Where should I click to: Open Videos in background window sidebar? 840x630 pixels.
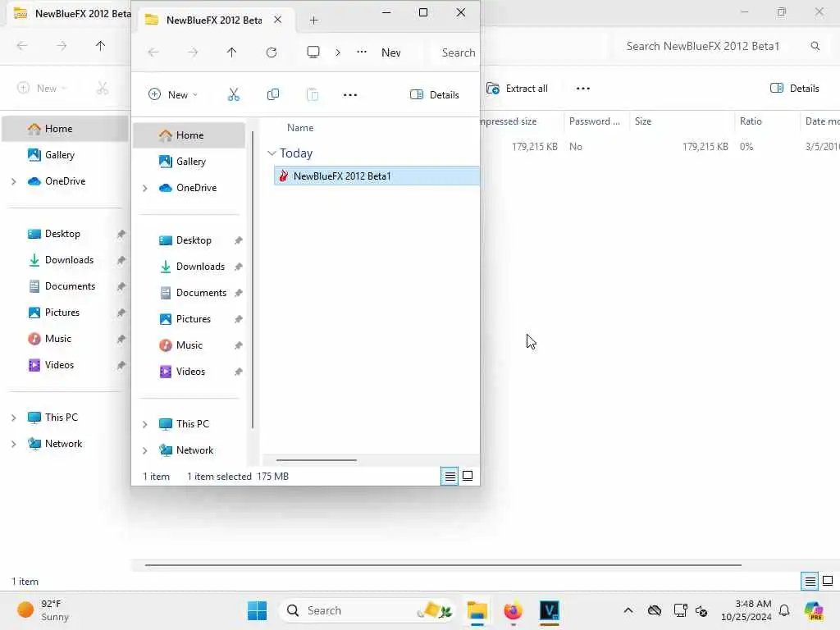(x=66, y=365)
